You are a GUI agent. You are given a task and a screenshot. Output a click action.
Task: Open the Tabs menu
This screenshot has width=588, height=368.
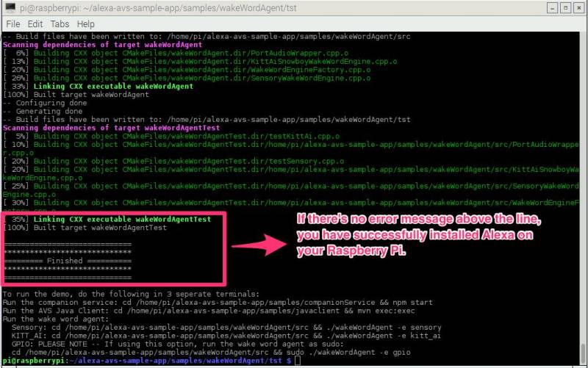point(60,24)
